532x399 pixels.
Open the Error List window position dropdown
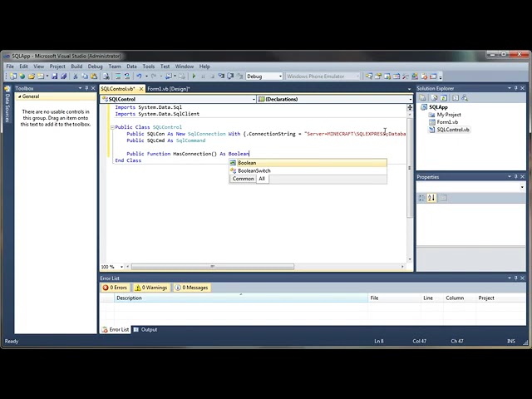510,278
